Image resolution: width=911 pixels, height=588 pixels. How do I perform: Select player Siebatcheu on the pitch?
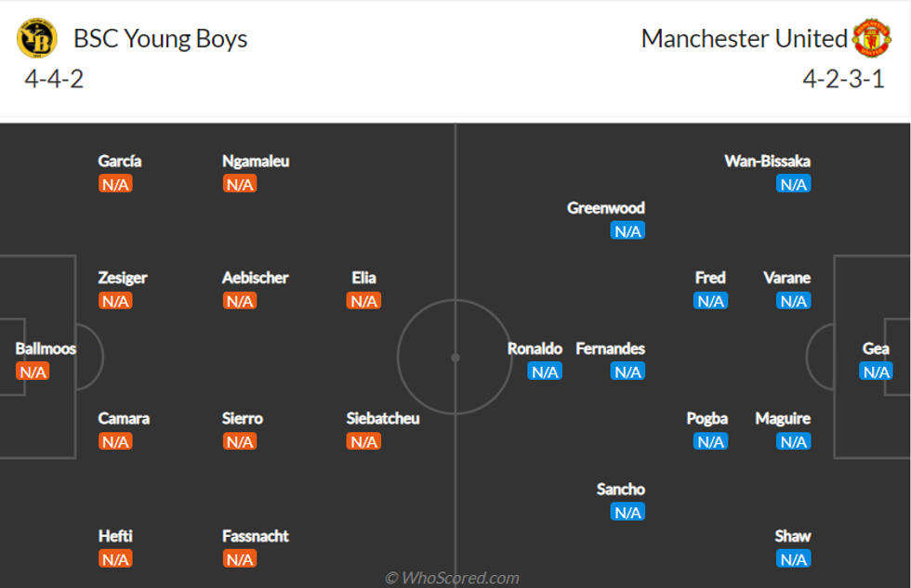tap(382, 418)
